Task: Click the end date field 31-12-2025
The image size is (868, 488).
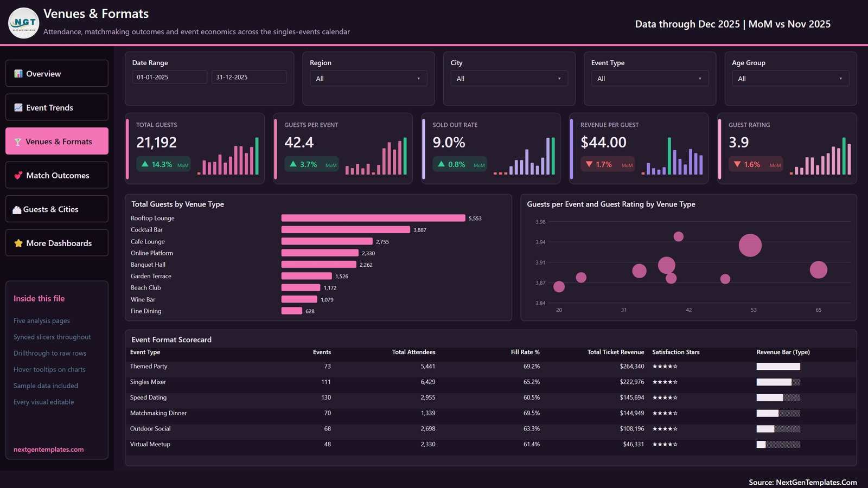Action: 249,77
